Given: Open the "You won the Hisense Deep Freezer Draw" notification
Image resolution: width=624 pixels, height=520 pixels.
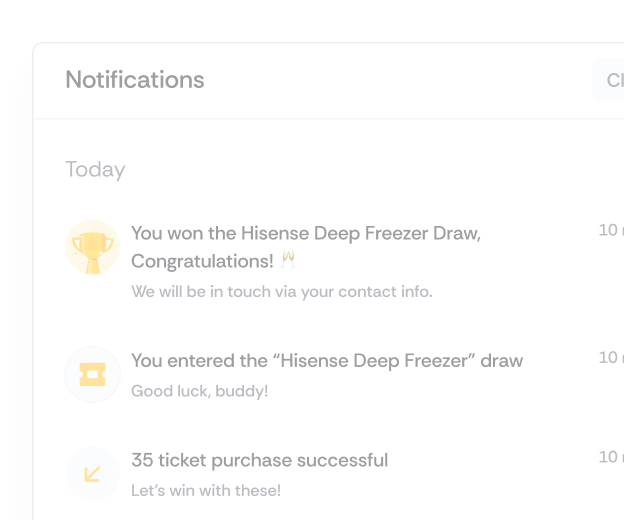Looking at the screenshot, I should 305,234.
